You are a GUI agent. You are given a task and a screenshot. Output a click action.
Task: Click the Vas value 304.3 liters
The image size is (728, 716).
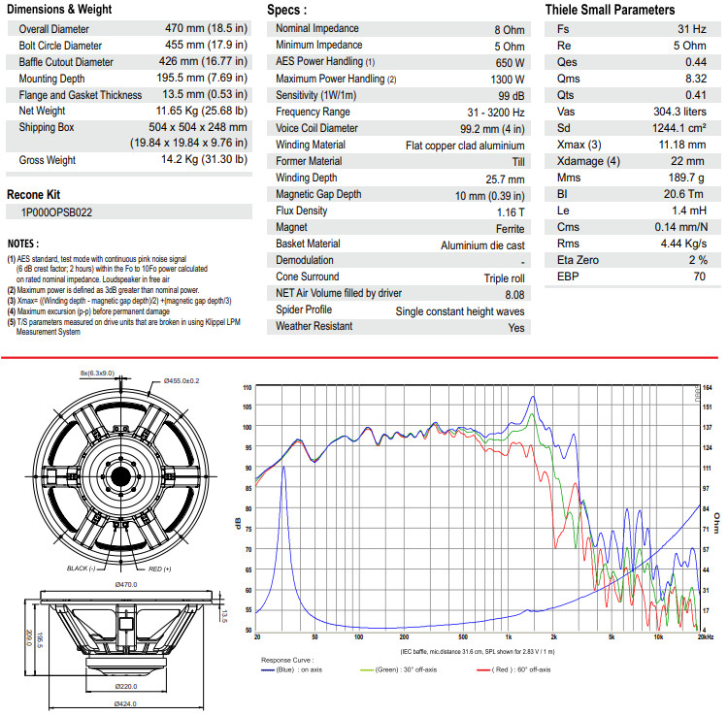tap(679, 112)
